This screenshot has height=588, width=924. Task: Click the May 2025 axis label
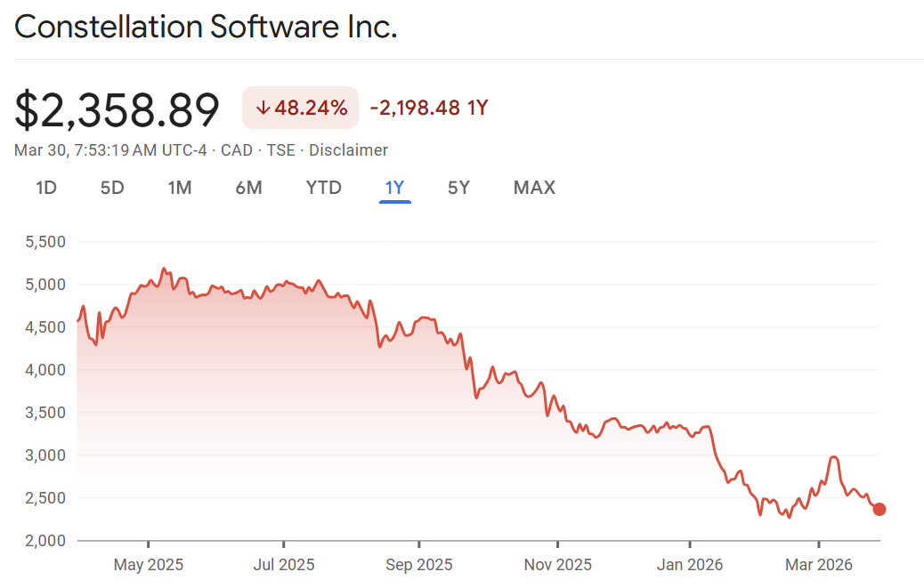[x=148, y=565]
